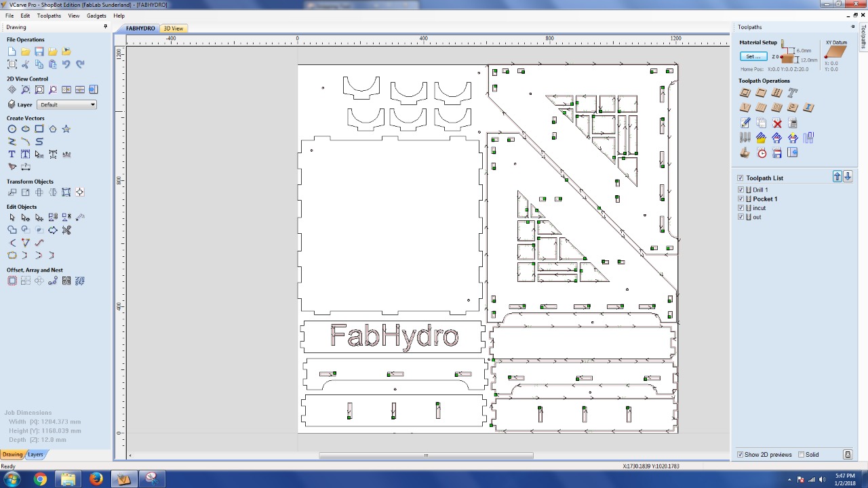Open the Edit menu
Viewport: 868px width, 488px height.
pos(25,16)
